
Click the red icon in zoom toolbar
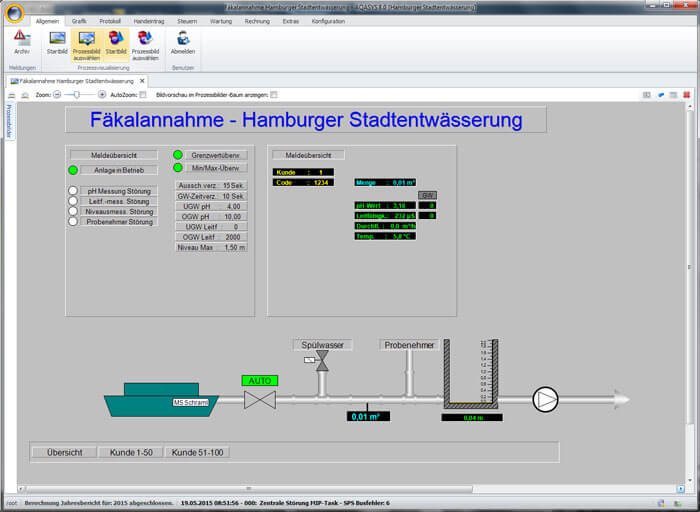(687, 95)
